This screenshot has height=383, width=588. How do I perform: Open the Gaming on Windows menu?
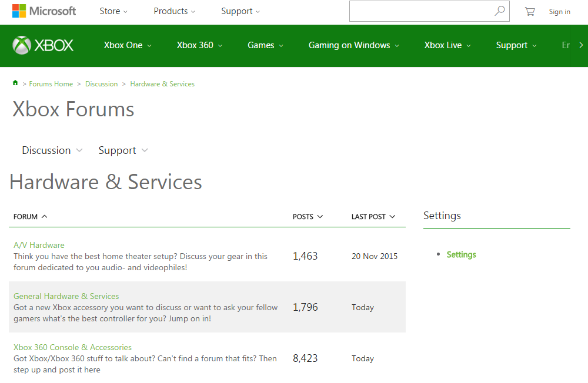353,45
